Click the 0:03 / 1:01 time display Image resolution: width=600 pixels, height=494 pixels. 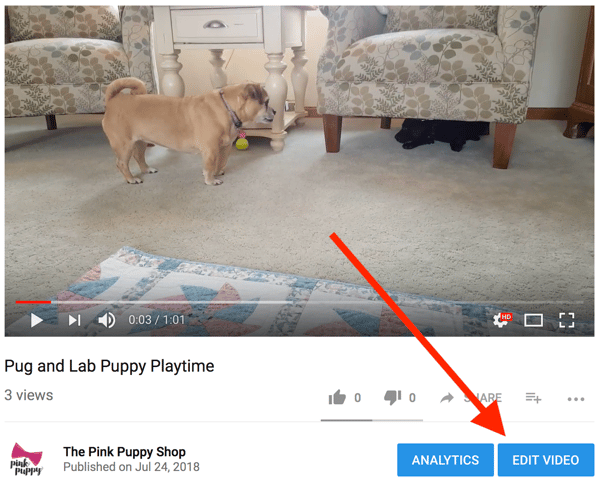point(157,320)
